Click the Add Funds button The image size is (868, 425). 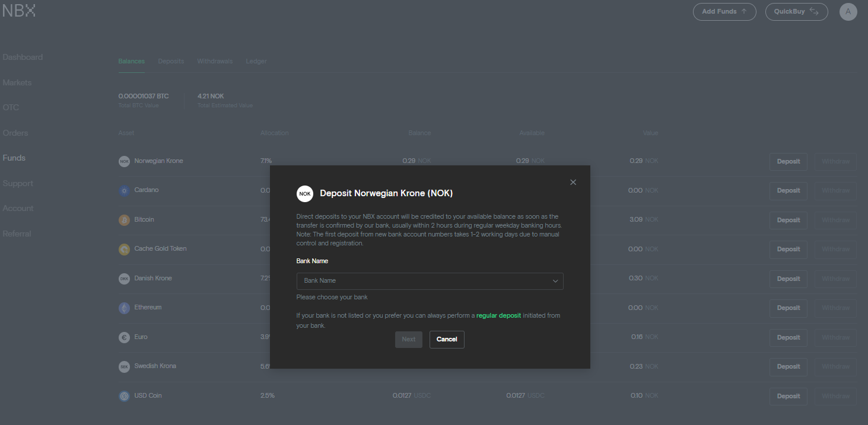coord(724,12)
